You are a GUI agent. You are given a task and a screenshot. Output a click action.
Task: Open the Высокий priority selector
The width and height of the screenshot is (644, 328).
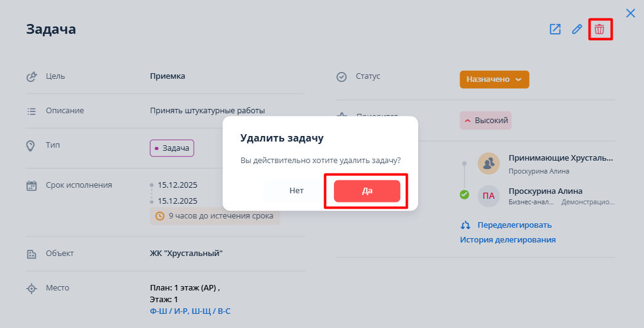click(x=485, y=121)
